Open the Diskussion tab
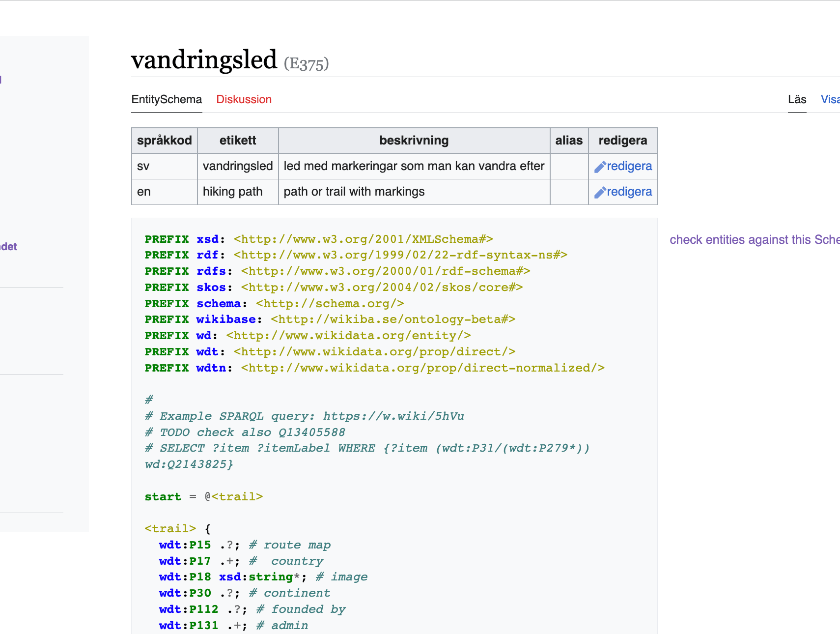Viewport: 840px width, 634px height. (x=244, y=99)
